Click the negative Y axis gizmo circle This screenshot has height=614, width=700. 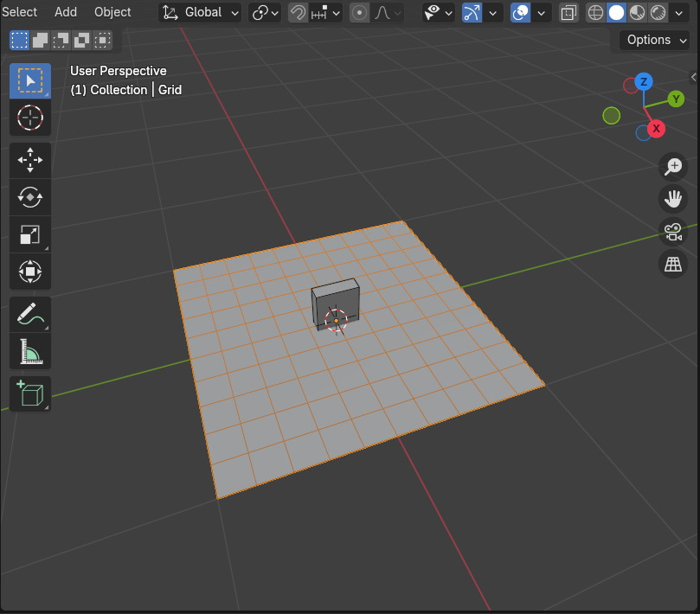point(611,116)
